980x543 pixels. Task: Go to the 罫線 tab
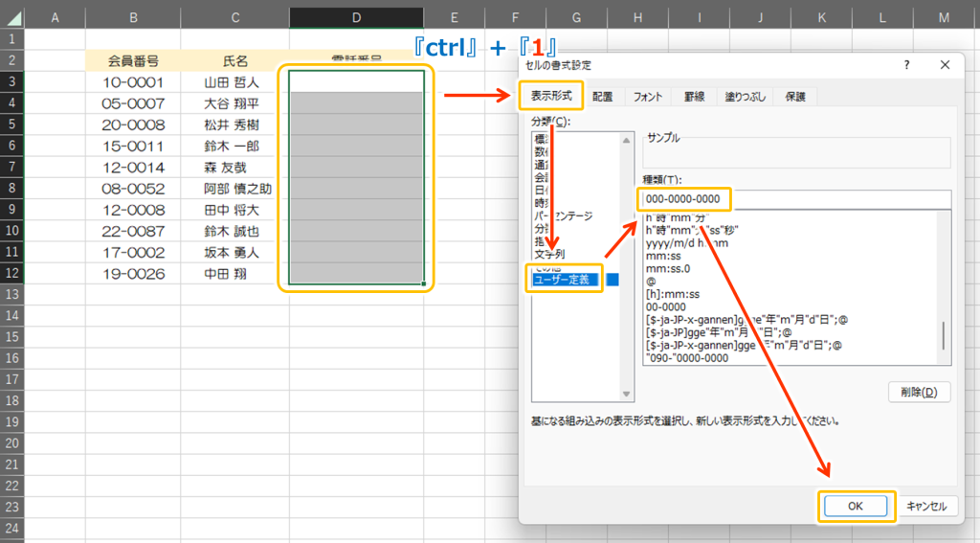694,97
